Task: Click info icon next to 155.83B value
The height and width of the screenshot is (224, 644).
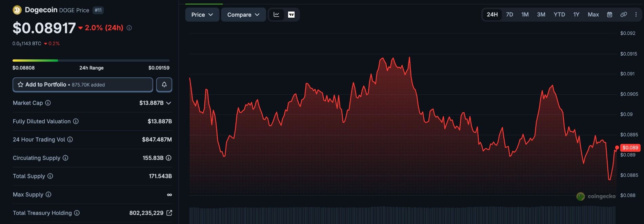Action: point(168,158)
